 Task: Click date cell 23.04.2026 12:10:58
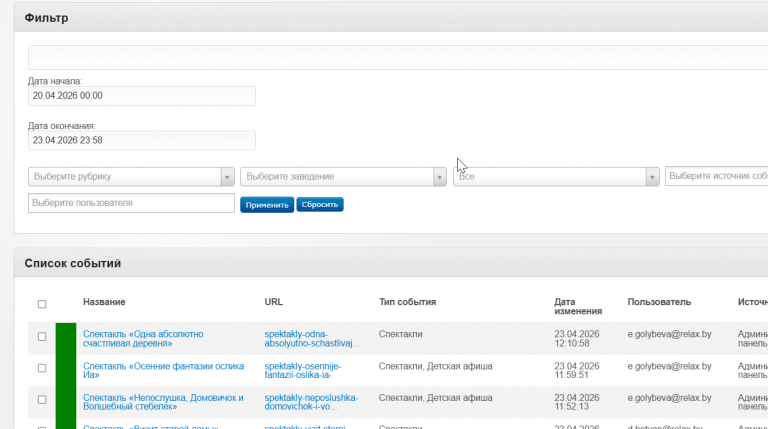point(576,338)
